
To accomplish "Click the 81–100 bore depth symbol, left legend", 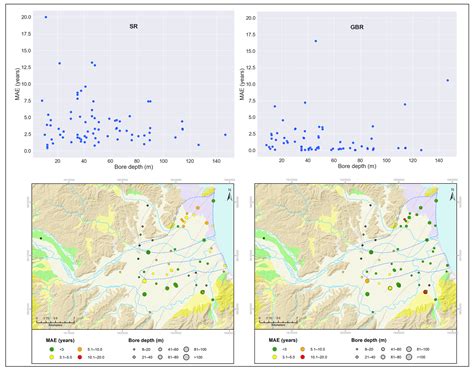I will tap(186, 349).
